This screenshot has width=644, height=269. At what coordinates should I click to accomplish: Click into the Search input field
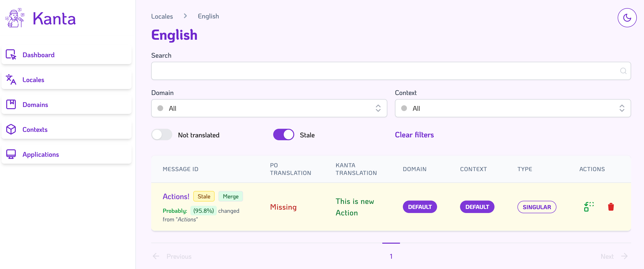pos(385,71)
